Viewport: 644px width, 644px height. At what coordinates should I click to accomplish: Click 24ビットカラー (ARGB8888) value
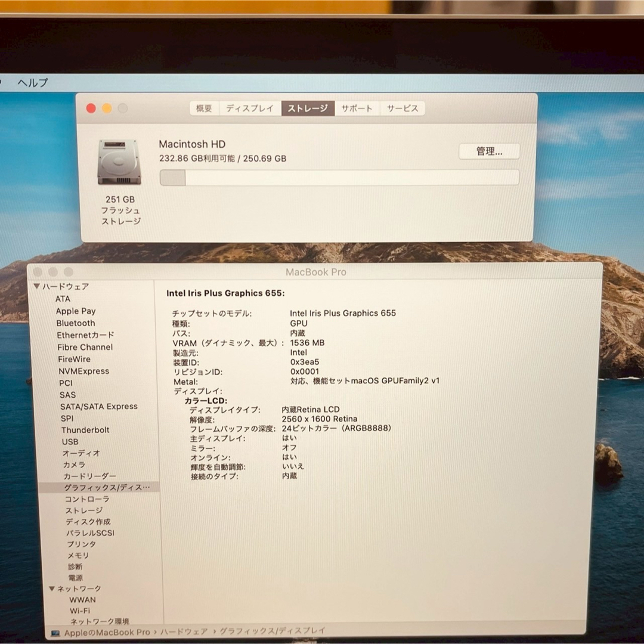336,428
